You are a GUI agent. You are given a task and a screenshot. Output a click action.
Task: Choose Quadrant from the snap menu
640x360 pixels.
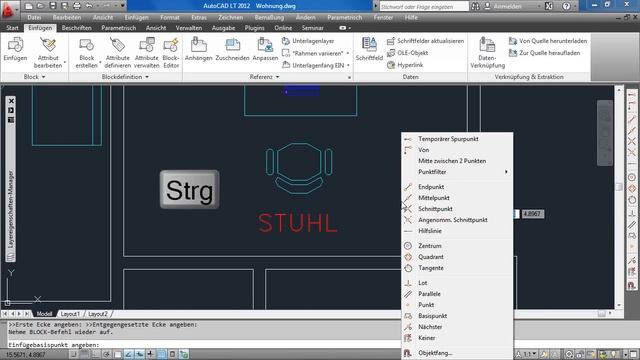pyautogui.click(x=457, y=257)
